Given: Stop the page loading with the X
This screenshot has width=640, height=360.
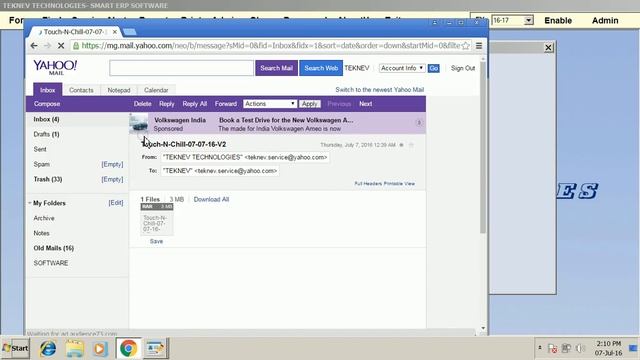Looking at the screenshot, I should [61, 46].
